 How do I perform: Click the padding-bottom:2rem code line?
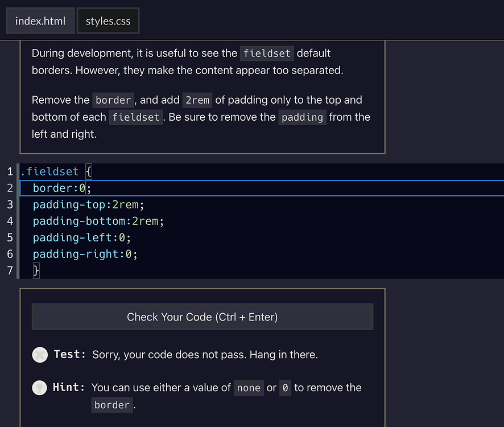coord(98,221)
